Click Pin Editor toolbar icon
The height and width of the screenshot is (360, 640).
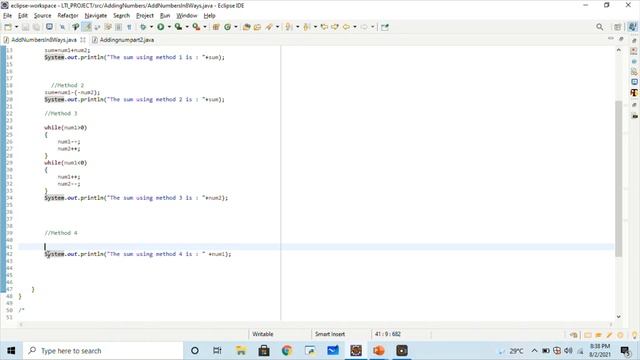point(385,27)
